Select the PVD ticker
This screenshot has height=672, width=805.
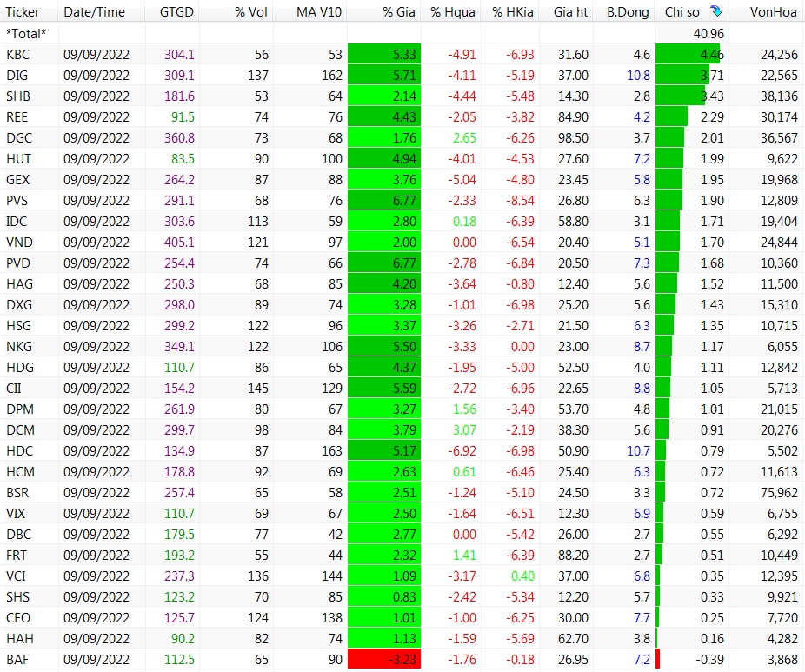[x=18, y=263]
